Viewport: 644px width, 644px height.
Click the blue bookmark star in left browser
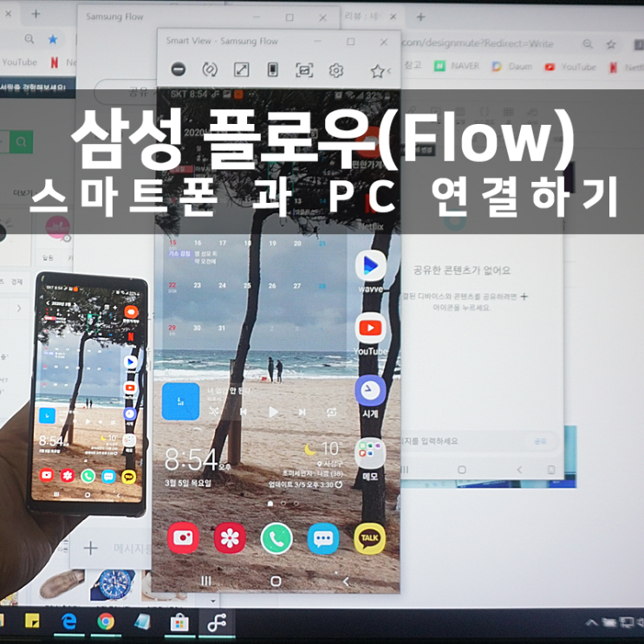coord(53,39)
